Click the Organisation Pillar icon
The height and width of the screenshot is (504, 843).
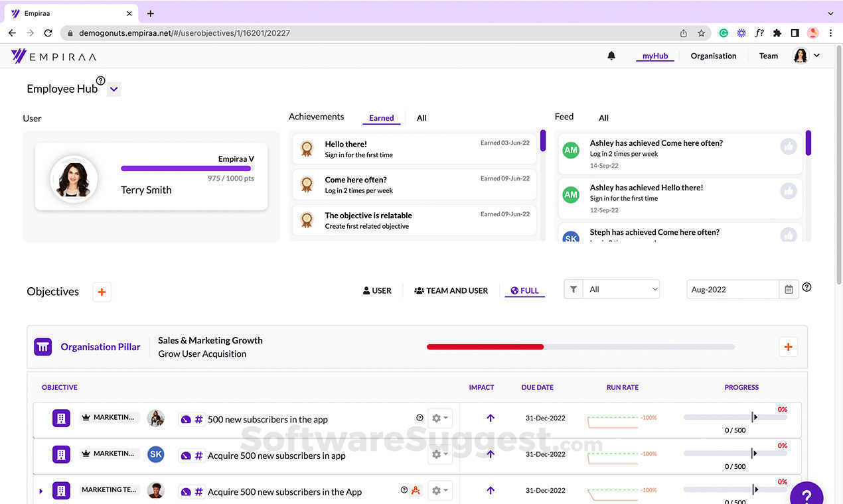(x=43, y=347)
